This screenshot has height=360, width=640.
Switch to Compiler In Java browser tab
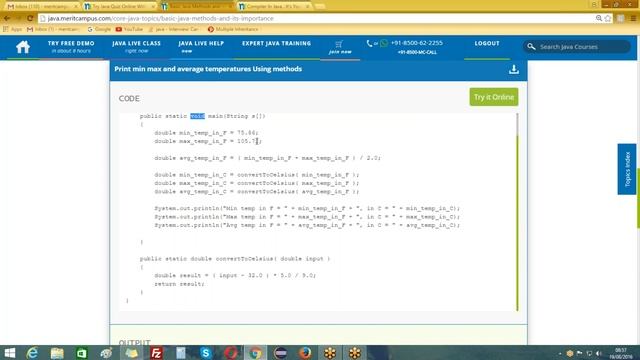(x=273, y=7)
